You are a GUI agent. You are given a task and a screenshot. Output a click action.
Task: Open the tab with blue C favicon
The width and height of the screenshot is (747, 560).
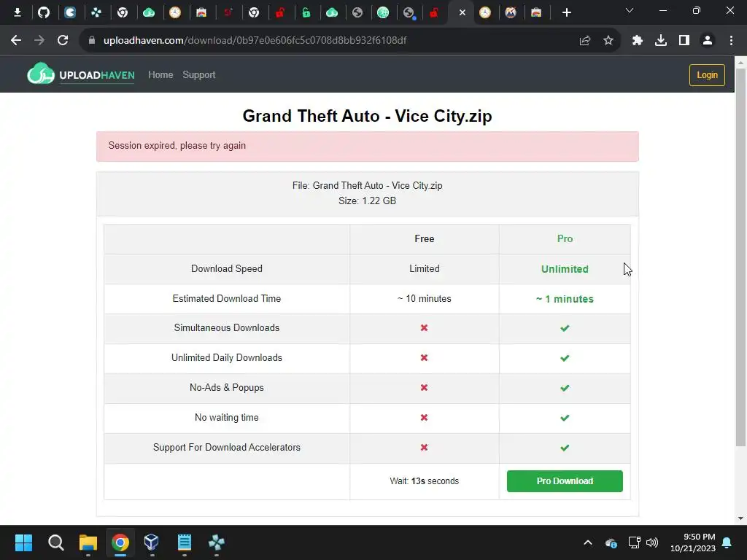pos(70,12)
